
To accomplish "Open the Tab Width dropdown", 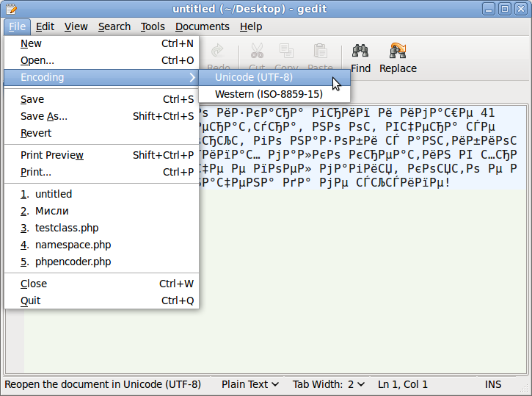I will click(329, 384).
